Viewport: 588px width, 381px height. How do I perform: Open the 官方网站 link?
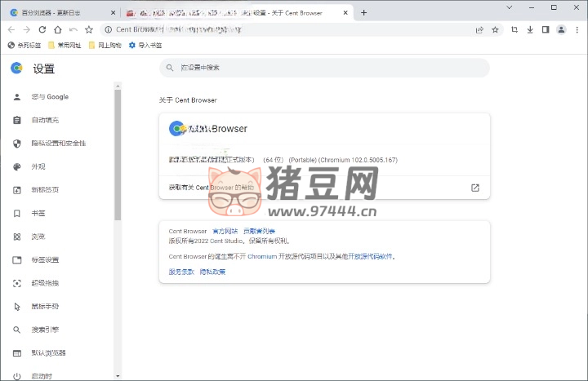(225, 231)
